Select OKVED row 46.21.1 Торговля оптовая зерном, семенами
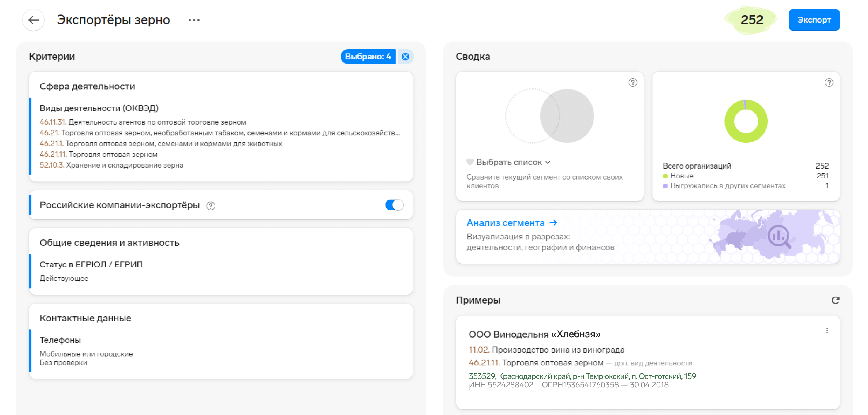This screenshot has width=868, height=415. [161, 144]
